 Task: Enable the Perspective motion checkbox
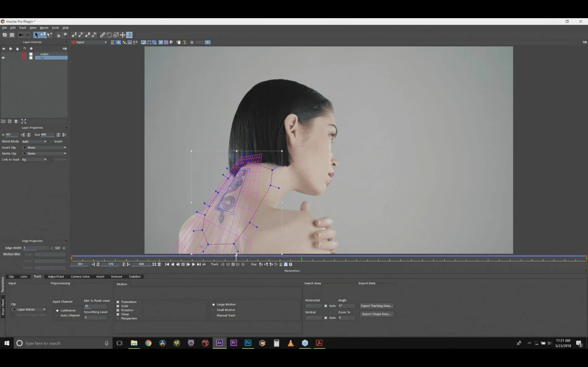[118, 318]
